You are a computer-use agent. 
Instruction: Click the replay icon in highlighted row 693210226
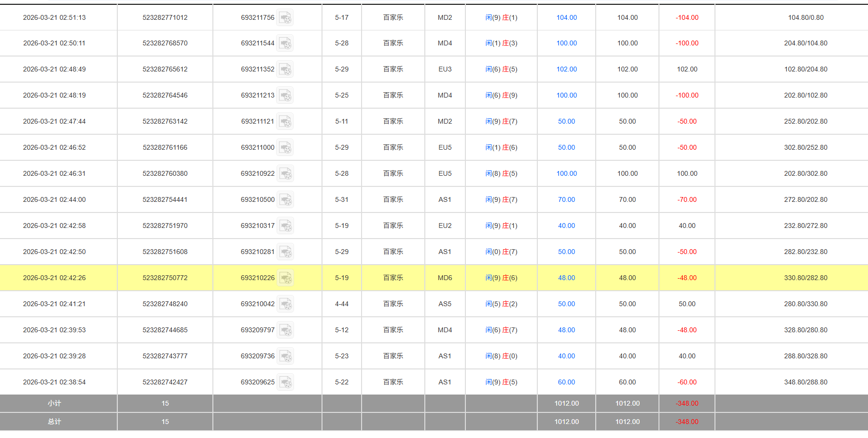point(285,278)
